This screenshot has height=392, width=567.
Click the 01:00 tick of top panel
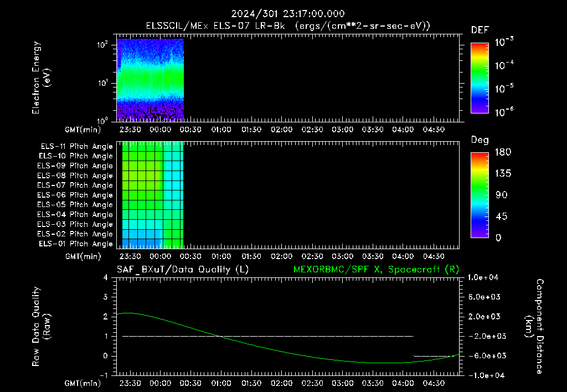(221, 130)
